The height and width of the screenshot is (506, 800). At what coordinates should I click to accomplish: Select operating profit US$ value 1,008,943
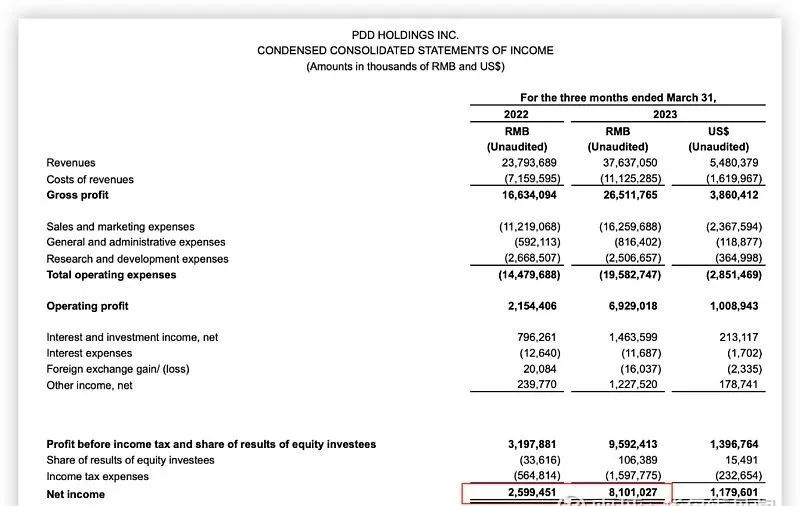pos(734,306)
